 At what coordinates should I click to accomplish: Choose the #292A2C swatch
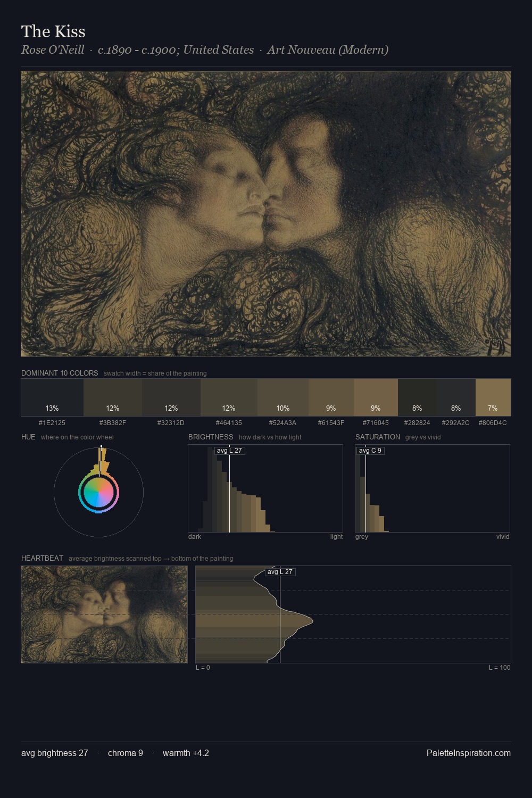coord(456,397)
